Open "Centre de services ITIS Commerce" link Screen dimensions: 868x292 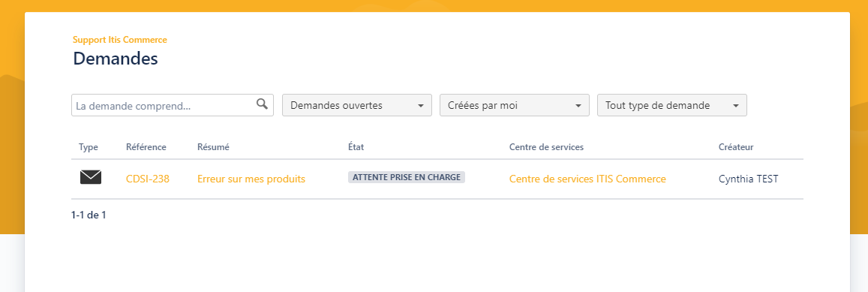point(587,179)
